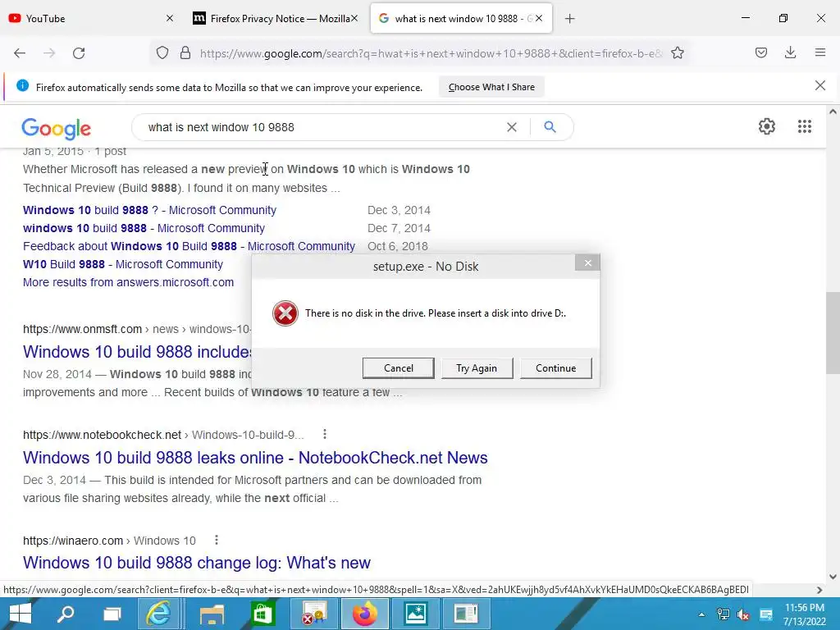The width and height of the screenshot is (840, 630).
Task: Launch Internet Explorer from the taskbar
Action: (x=160, y=614)
